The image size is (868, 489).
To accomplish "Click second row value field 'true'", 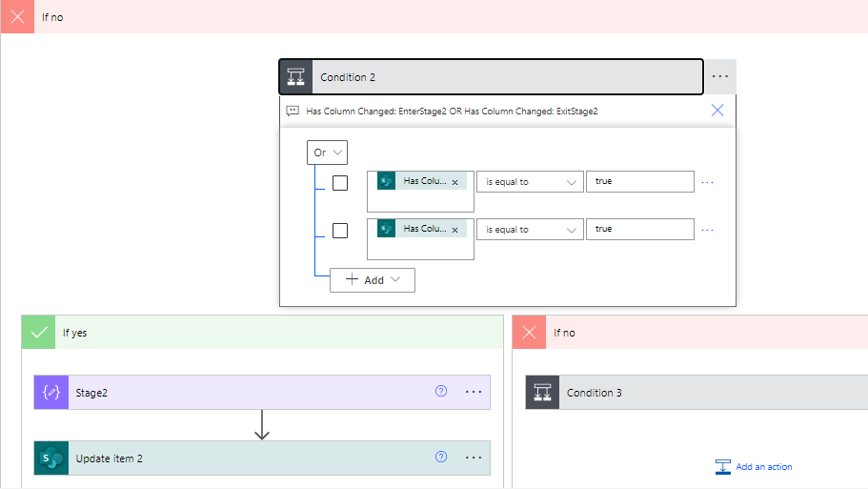I will click(x=640, y=230).
